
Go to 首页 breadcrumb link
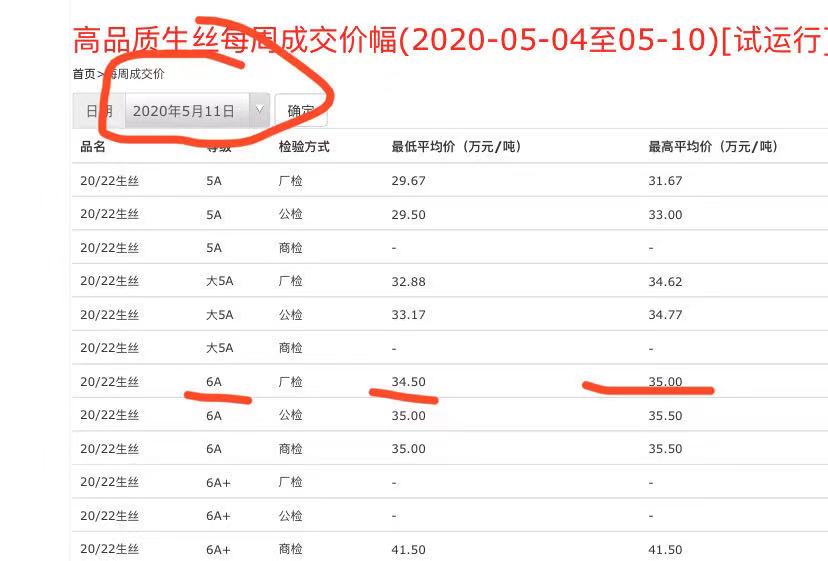click(x=84, y=74)
